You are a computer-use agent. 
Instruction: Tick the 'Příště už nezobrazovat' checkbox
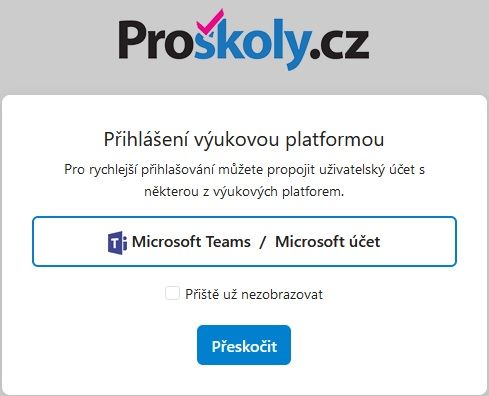pyautogui.click(x=172, y=293)
